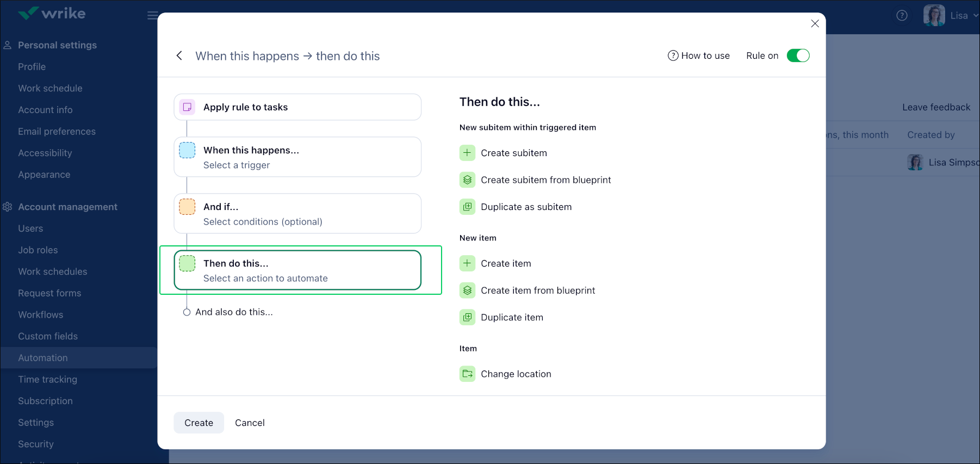Sort by the Created by column header

[x=931, y=135]
